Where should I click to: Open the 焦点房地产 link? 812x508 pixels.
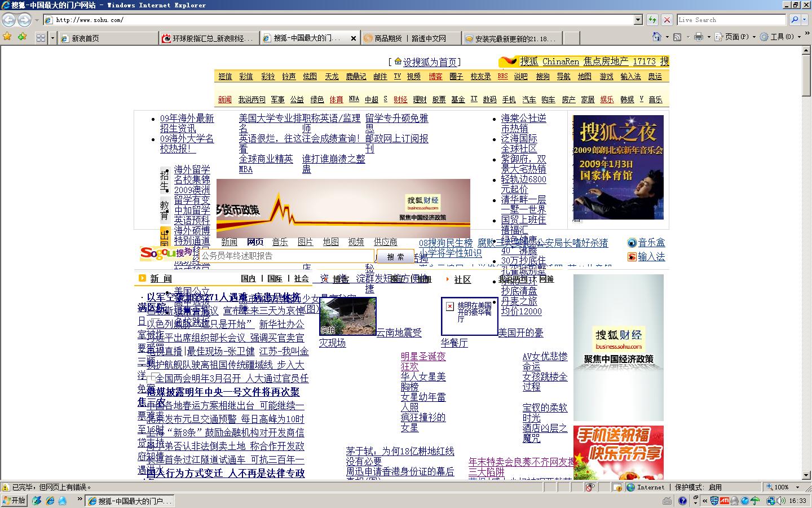click(x=606, y=62)
